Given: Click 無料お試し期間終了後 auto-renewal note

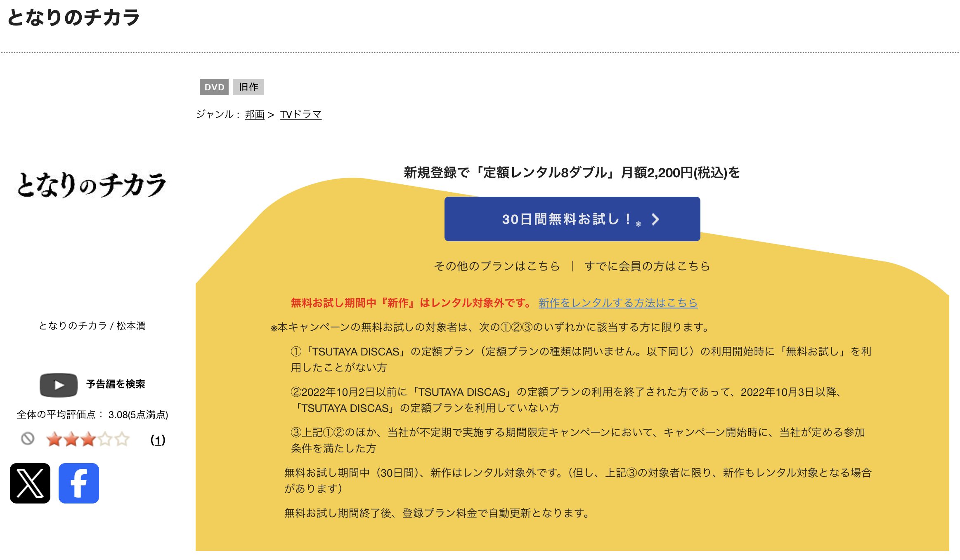Looking at the screenshot, I should tap(437, 513).
